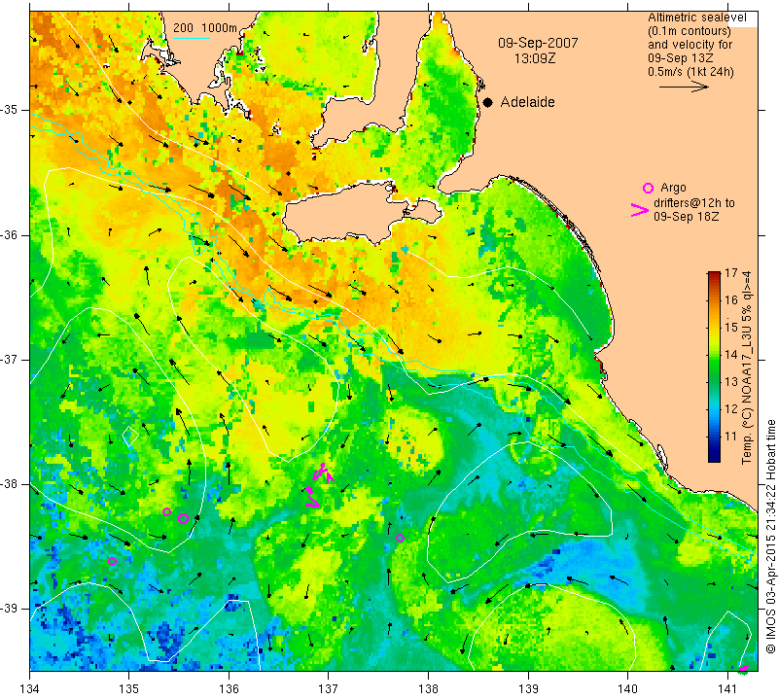Click the Argo legend label
The height and width of the screenshot is (700, 778).
tap(673, 188)
